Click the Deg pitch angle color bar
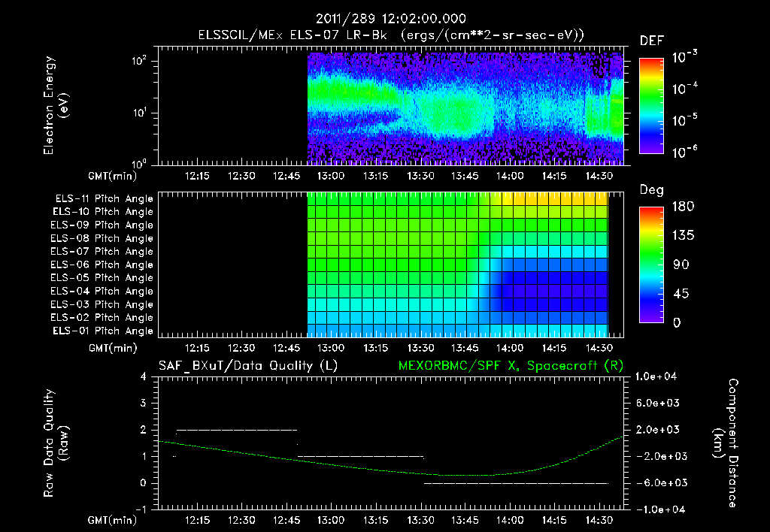This screenshot has width=770, height=532. [651, 265]
